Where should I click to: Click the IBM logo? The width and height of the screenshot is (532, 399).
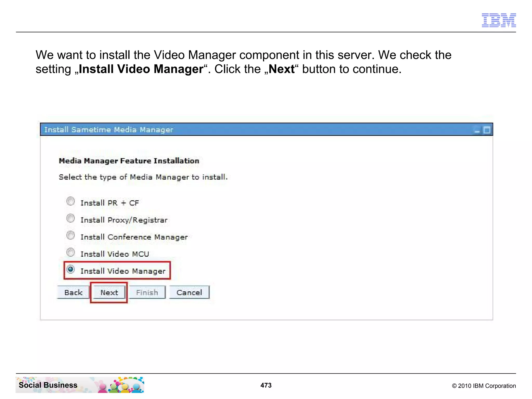pyautogui.click(x=499, y=20)
